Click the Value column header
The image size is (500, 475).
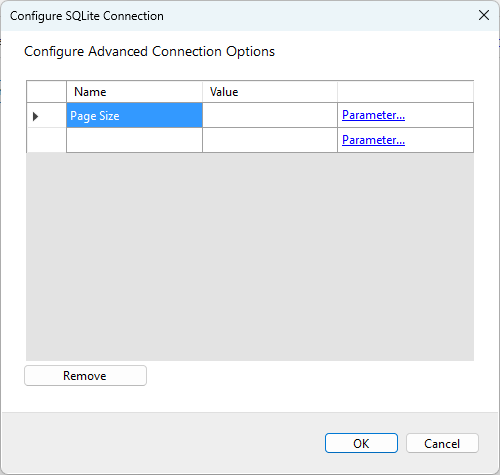point(270,92)
